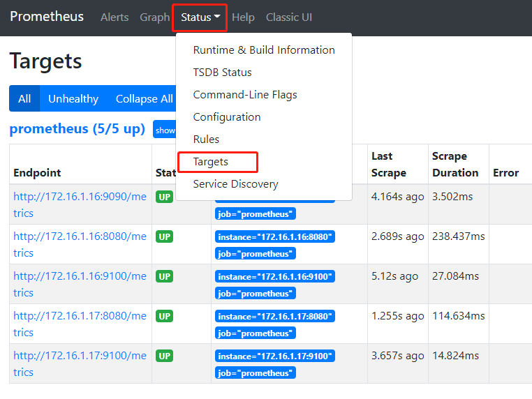Image resolution: width=532 pixels, height=399 pixels.
Task: Click UP badge for 172.16.1.16:8080 row
Action: 164,236
